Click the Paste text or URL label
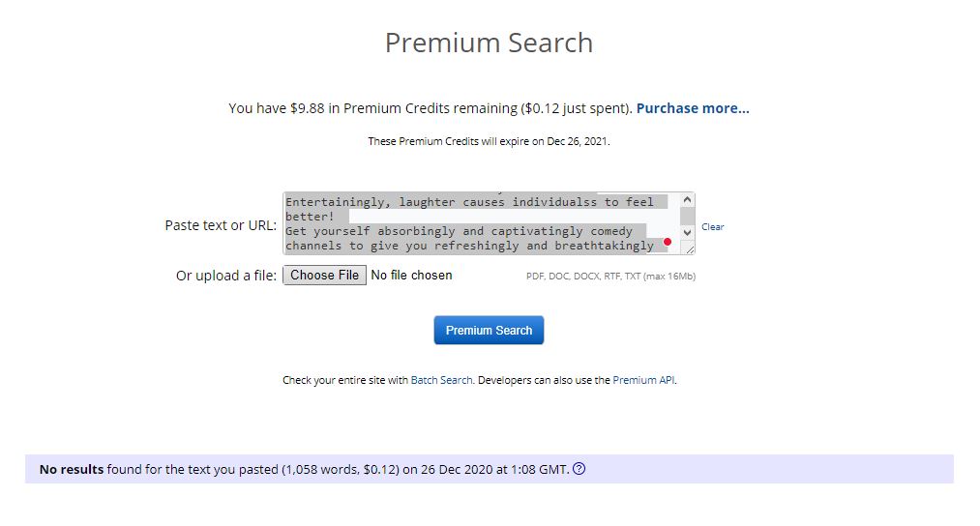 click(221, 225)
